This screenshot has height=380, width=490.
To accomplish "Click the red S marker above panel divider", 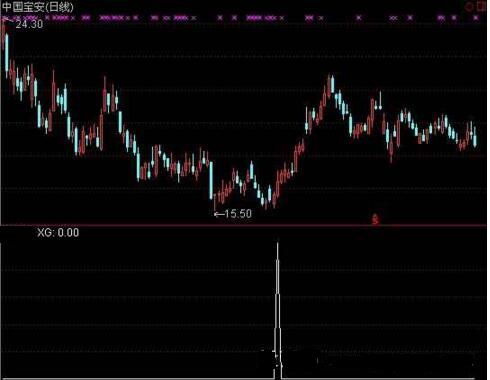I will tap(375, 219).
